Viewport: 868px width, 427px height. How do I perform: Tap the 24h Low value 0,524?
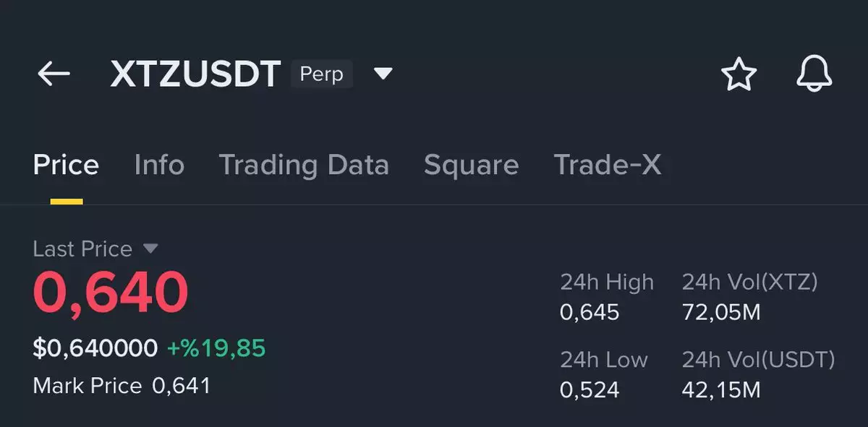[590, 390]
